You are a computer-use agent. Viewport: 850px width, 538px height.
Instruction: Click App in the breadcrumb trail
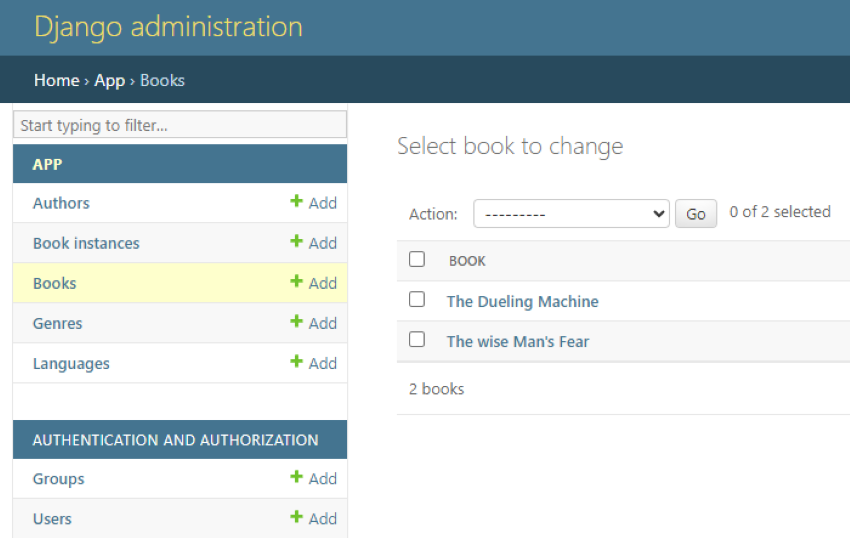[109, 81]
